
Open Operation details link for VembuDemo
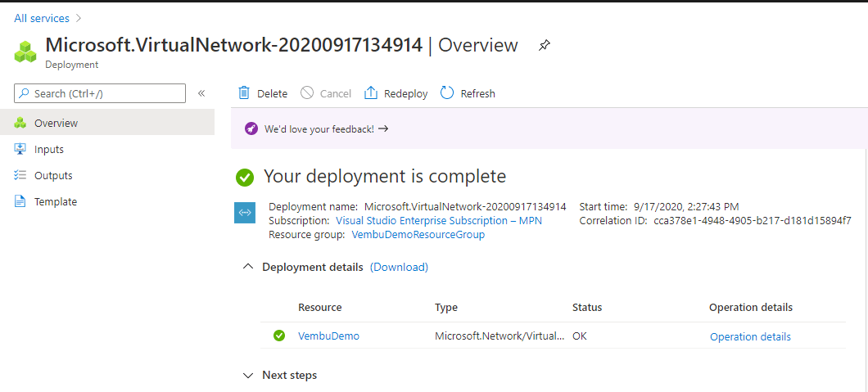(750, 336)
